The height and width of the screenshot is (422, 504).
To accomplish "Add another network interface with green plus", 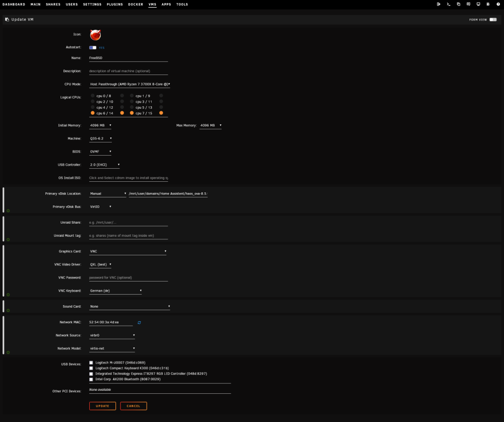I will click(8, 353).
